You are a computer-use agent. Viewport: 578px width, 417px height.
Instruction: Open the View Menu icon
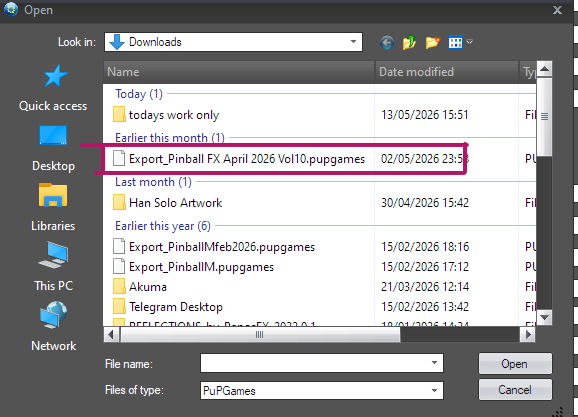tap(460, 42)
